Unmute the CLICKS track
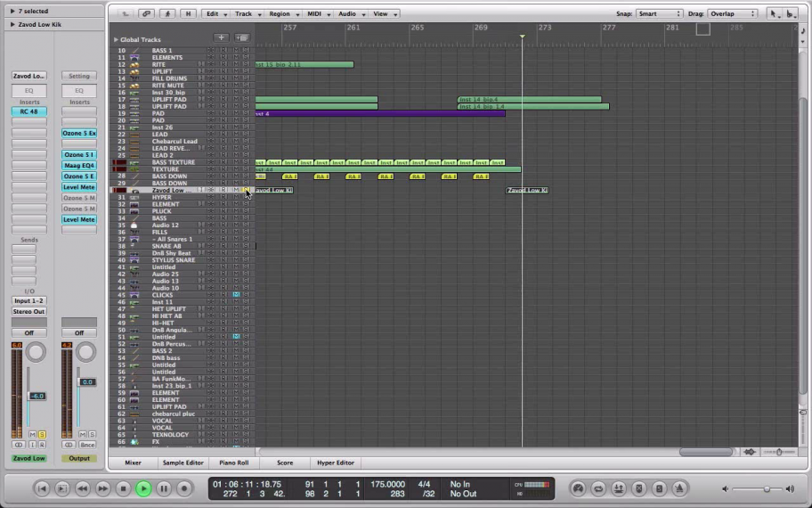This screenshot has width=812, height=508. [236, 294]
